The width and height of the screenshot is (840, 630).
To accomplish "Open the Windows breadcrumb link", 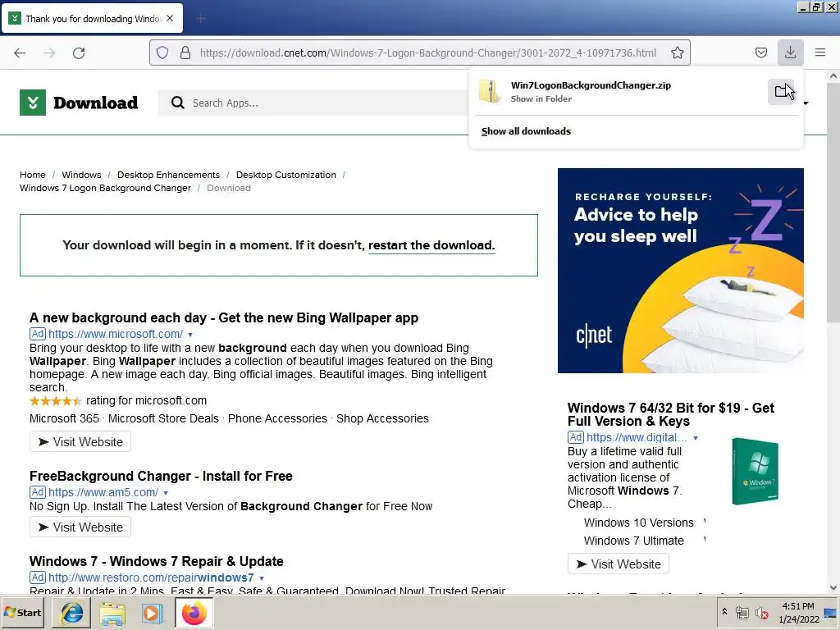I will [81, 175].
